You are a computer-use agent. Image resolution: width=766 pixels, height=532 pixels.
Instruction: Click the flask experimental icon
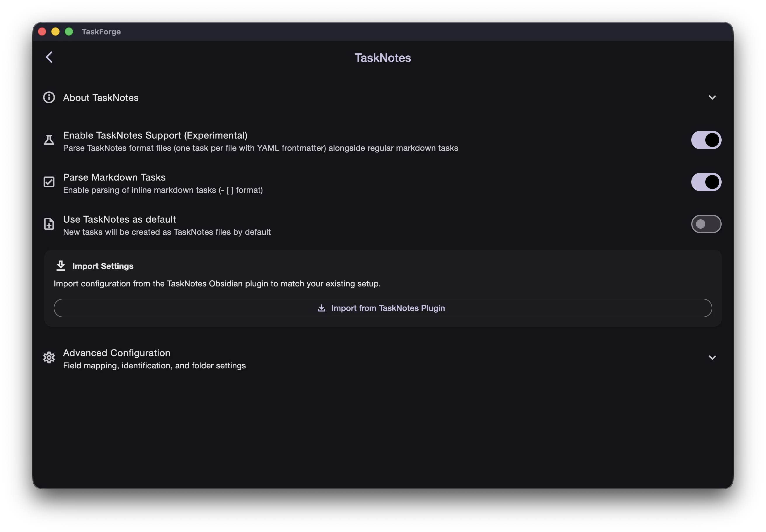[49, 140]
